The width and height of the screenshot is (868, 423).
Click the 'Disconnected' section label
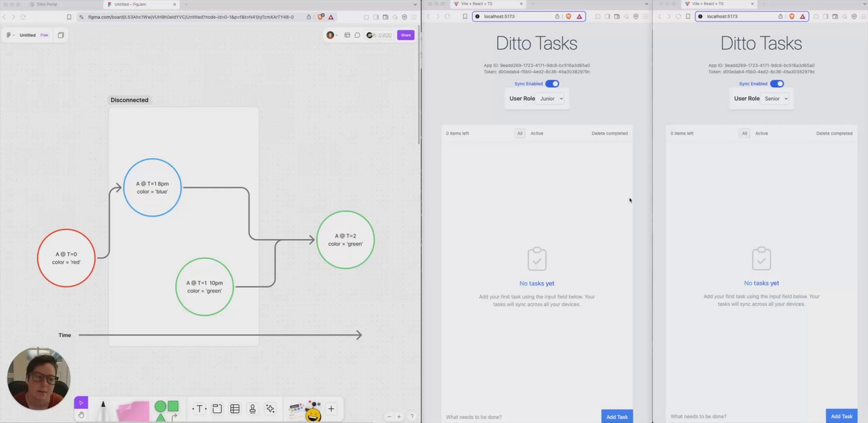(x=130, y=100)
